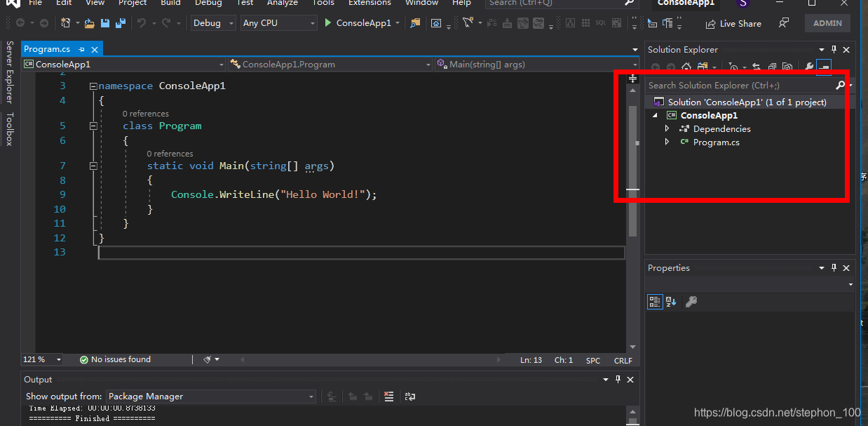Click the search magnifier in Solution Explorer

coord(840,85)
